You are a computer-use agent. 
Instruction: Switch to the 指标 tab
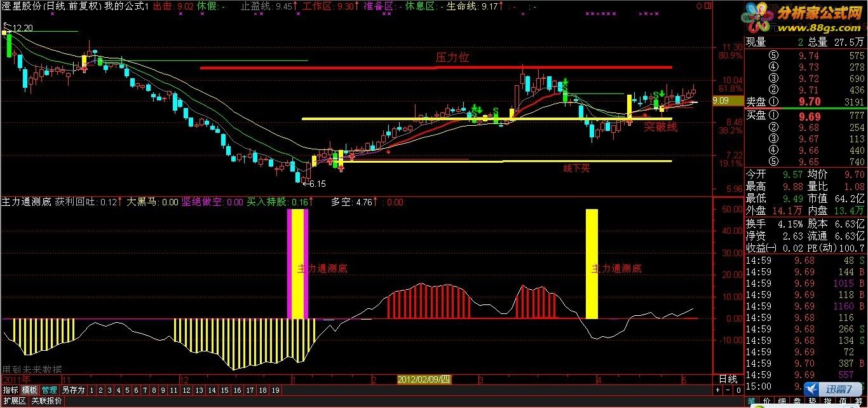click(10, 390)
